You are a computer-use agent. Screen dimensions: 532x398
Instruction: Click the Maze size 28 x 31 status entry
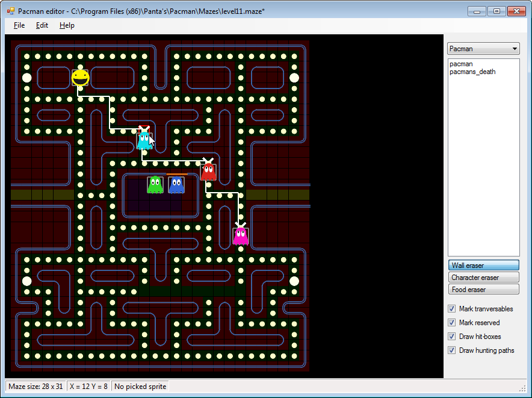(36, 387)
